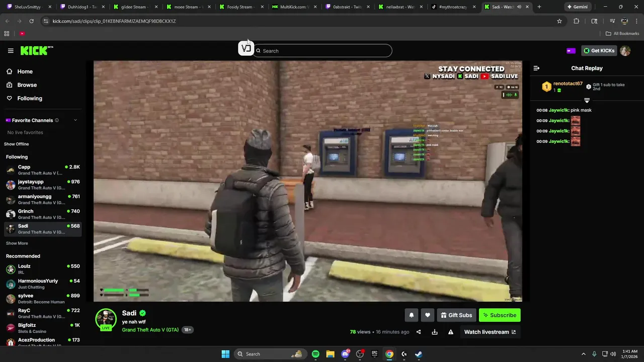Open the apps grid in bookmarks bar
The width and height of the screenshot is (644, 362).
[7, 34]
